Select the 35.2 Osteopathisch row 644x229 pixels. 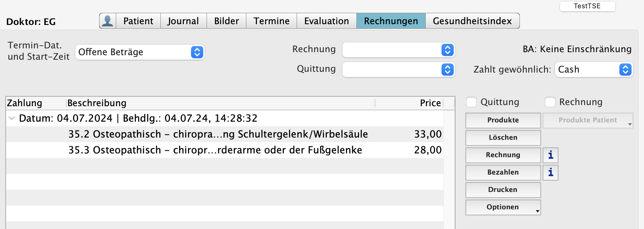click(x=218, y=134)
